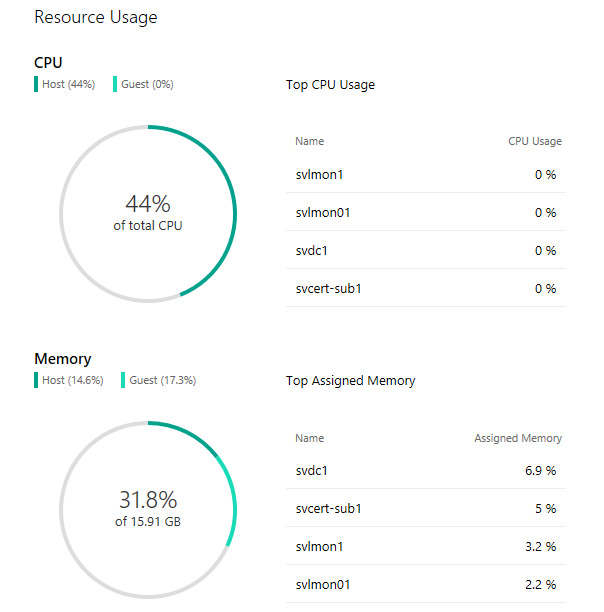The height and width of the screenshot is (612, 604).
Task: Click Name header in Top CPU Usage
Action: click(x=309, y=141)
